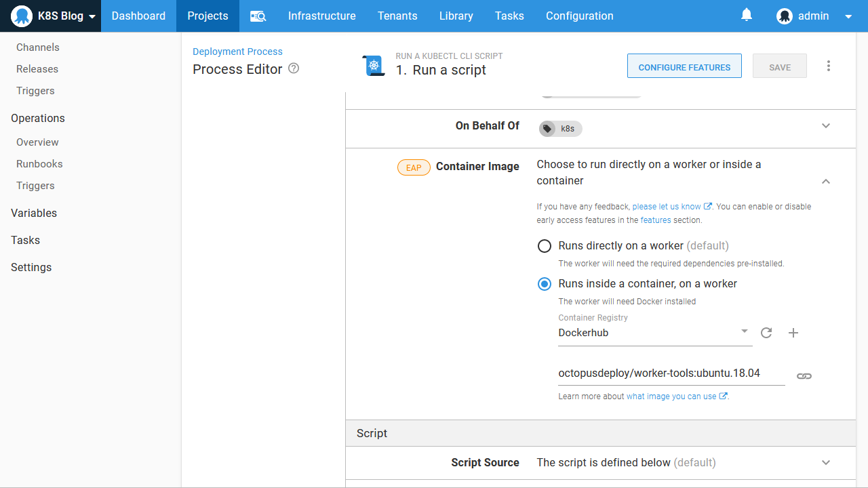Click the notifications bell icon
Image resolution: width=868 pixels, height=488 pixels.
click(747, 15)
